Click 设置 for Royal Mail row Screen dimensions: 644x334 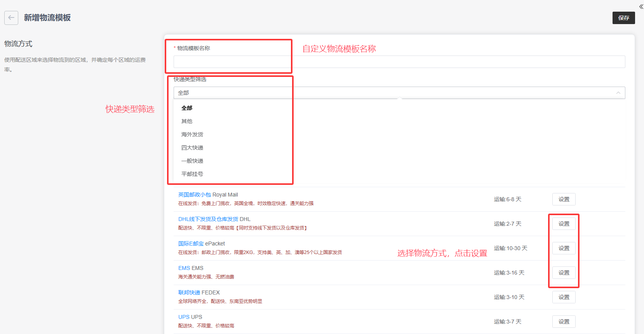(564, 199)
